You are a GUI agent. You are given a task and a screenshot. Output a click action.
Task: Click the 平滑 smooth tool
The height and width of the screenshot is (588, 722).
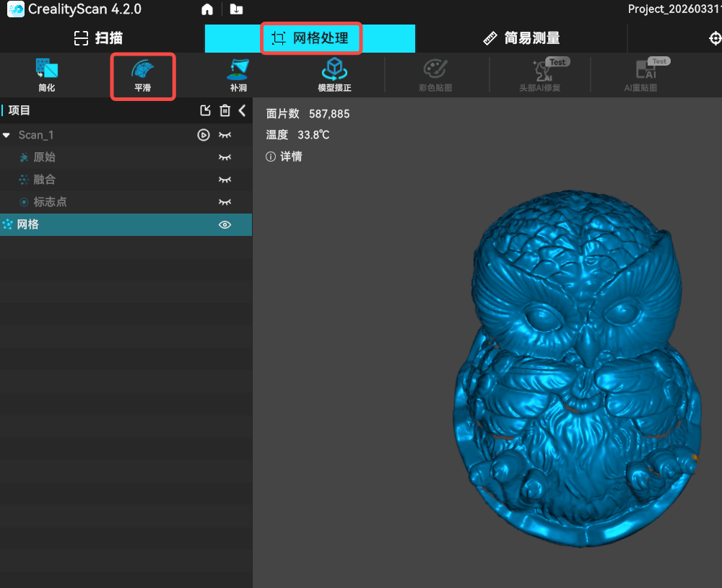tap(142, 75)
